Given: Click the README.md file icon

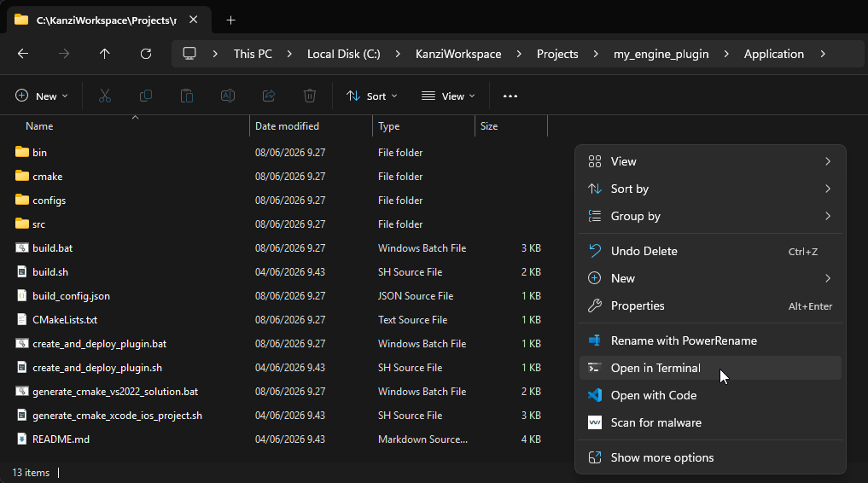Looking at the screenshot, I should click(x=22, y=439).
